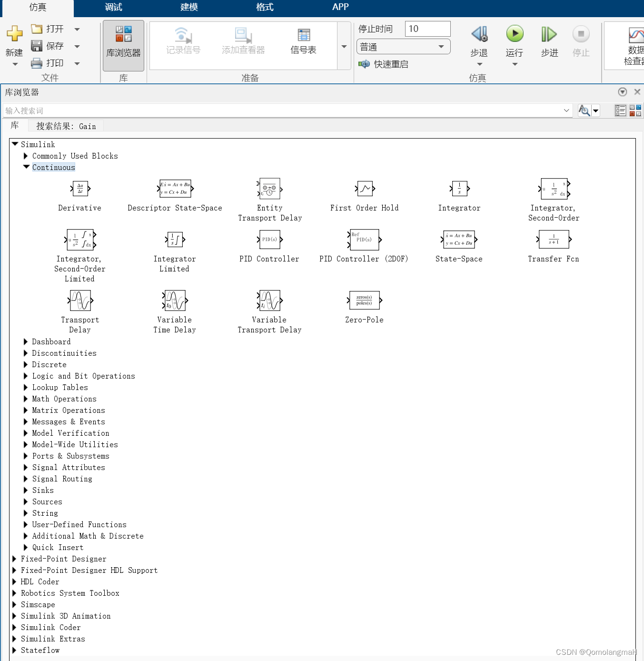Select the Integrator, Second-Order block
Image resolution: width=644 pixels, height=661 pixels.
(x=554, y=189)
